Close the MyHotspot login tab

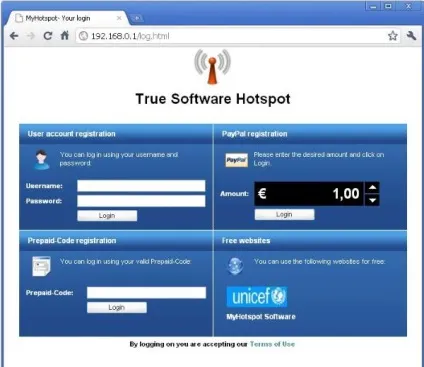[119, 18]
